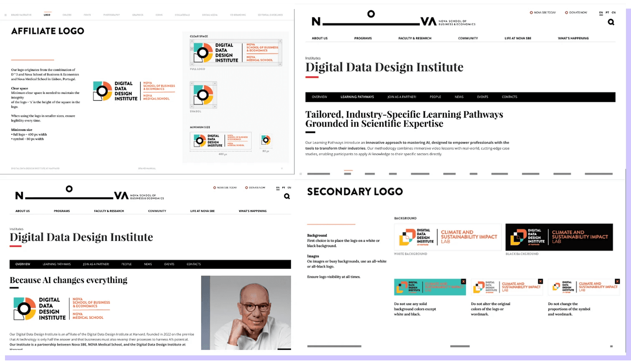Switch to the Icons tab in the brand manual

(159, 15)
